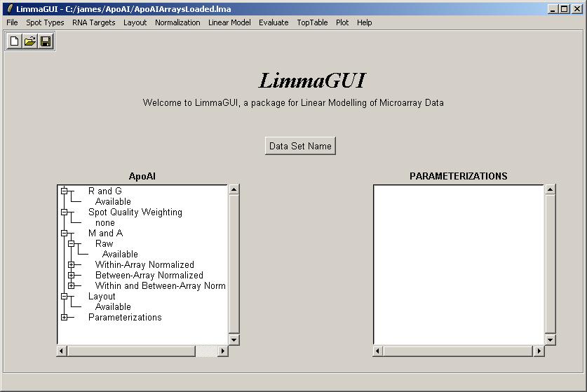587x392 pixels.
Task: Open the Linear Model menu
Action: tap(229, 22)
